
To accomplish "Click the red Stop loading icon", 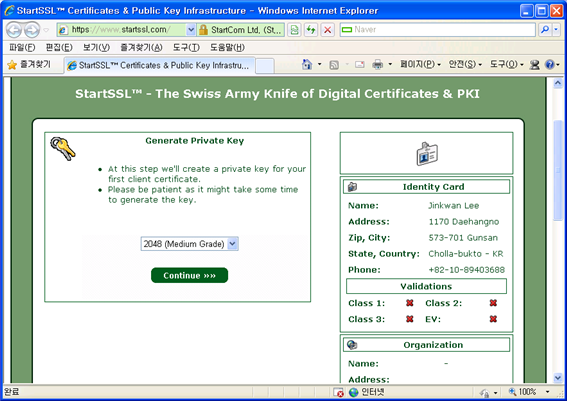I will pyautogui.click(x=328, y=30).
